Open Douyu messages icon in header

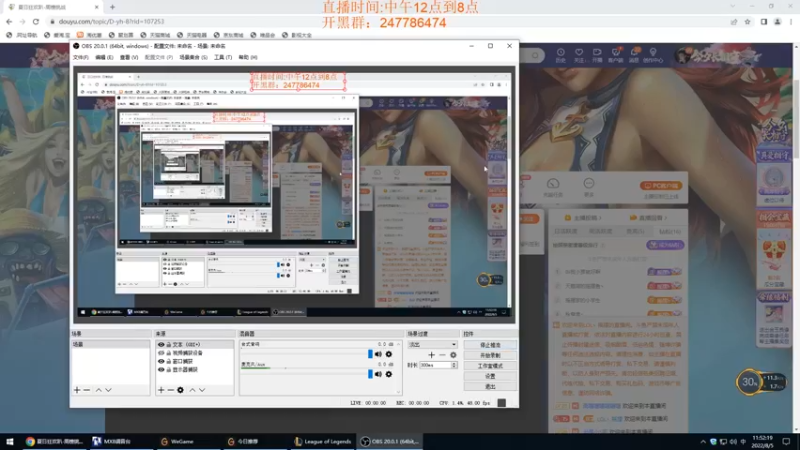(634, 55)
